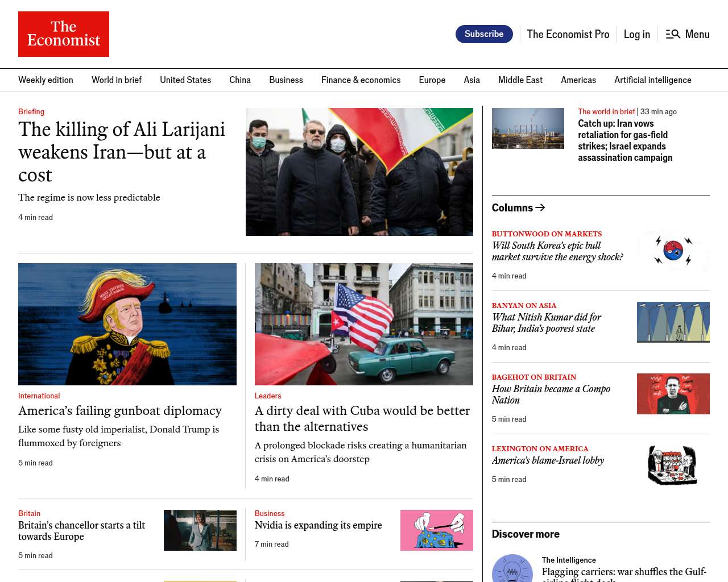The height and width of the screenshot is (582, 728).
Task: Open the Britain chancellor photo thumbnail
Action: click(200, 530)
